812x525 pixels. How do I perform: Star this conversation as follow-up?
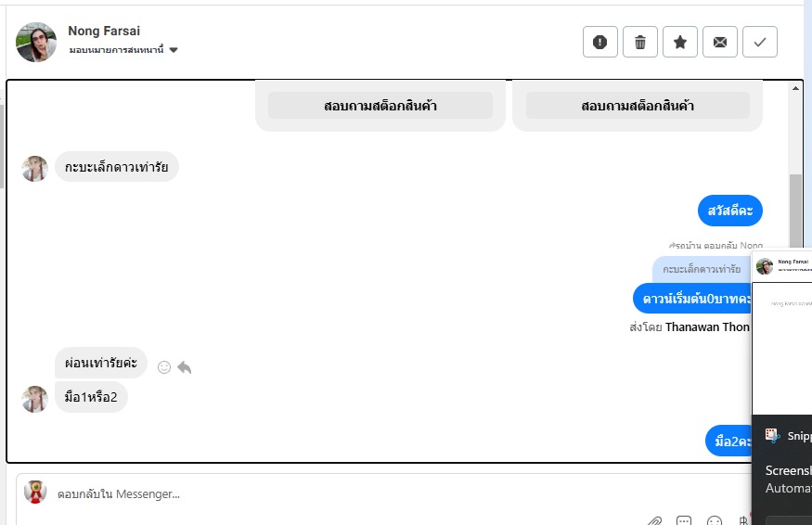click(x=680, y=42)
